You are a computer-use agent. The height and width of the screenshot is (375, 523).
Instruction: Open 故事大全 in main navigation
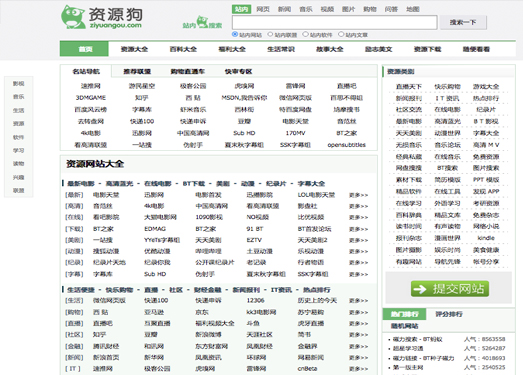[330, 49]
